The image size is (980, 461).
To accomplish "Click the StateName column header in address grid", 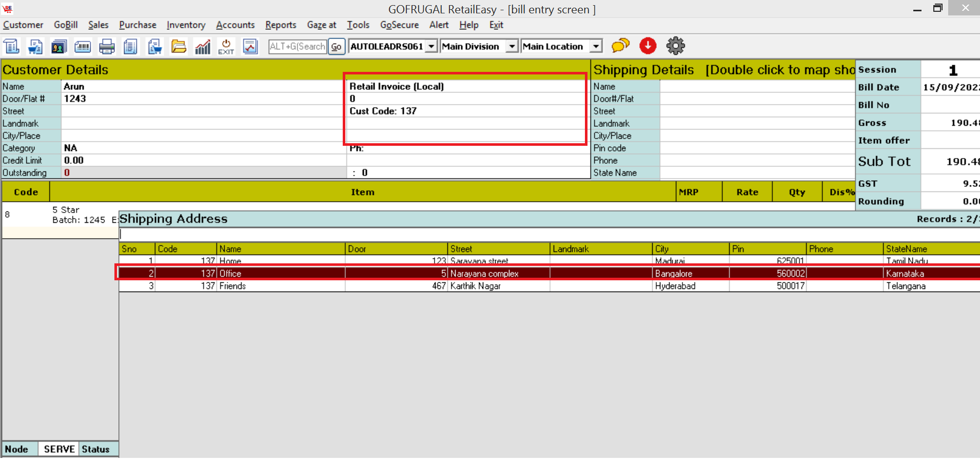I will coord(932,248).
